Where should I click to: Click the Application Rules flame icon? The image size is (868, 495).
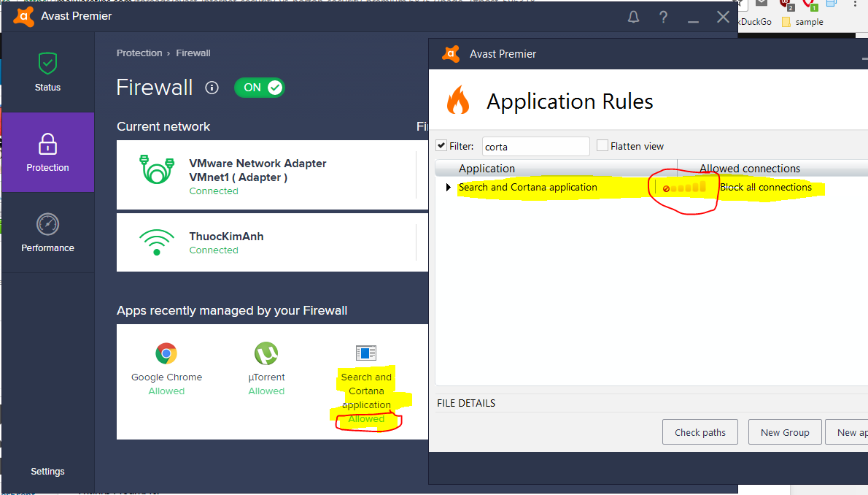click(458, 100)
